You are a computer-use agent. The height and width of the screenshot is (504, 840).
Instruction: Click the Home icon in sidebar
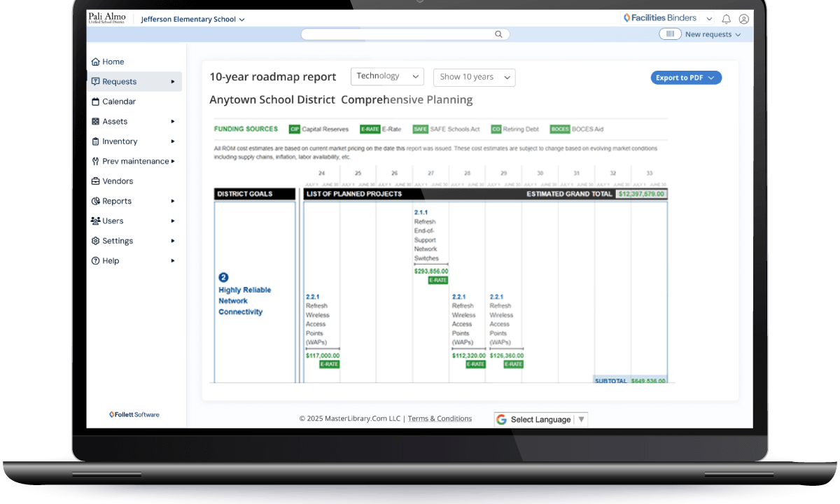click(x=96, y=62)
